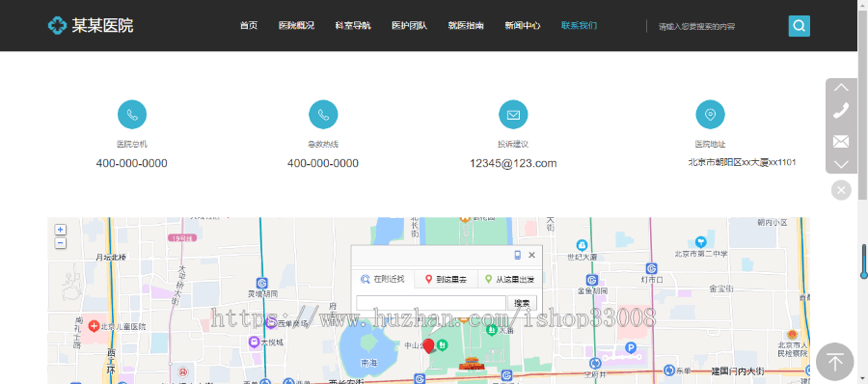The image size is (868, 384).
Task: Click 某某医院 site title link
Action: [x=102, y=25]
